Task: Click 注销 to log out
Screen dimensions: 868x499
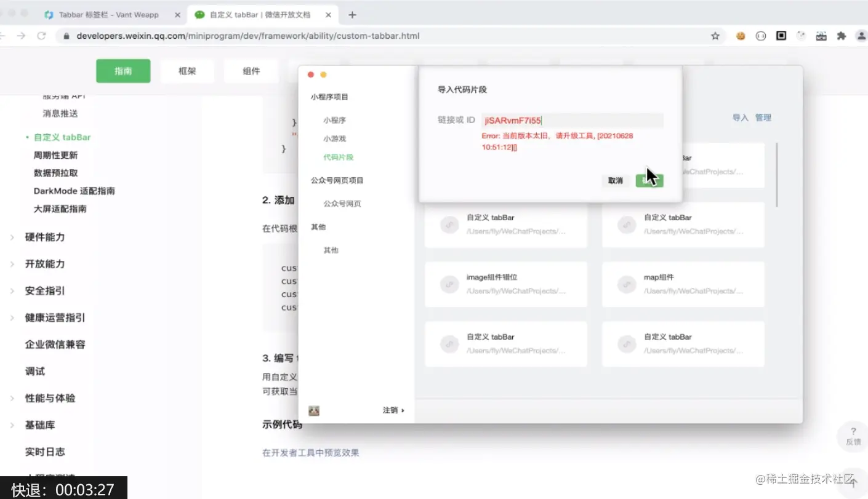Action: 393,410
